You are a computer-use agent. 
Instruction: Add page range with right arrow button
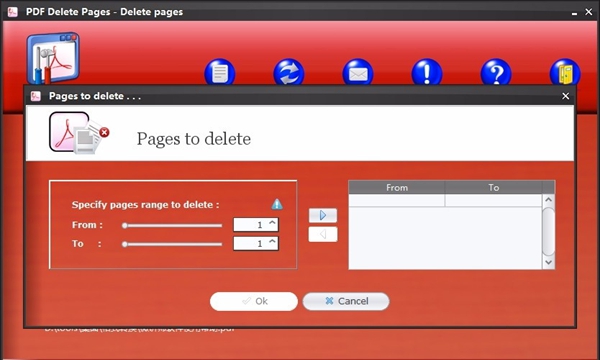(323, 215)
